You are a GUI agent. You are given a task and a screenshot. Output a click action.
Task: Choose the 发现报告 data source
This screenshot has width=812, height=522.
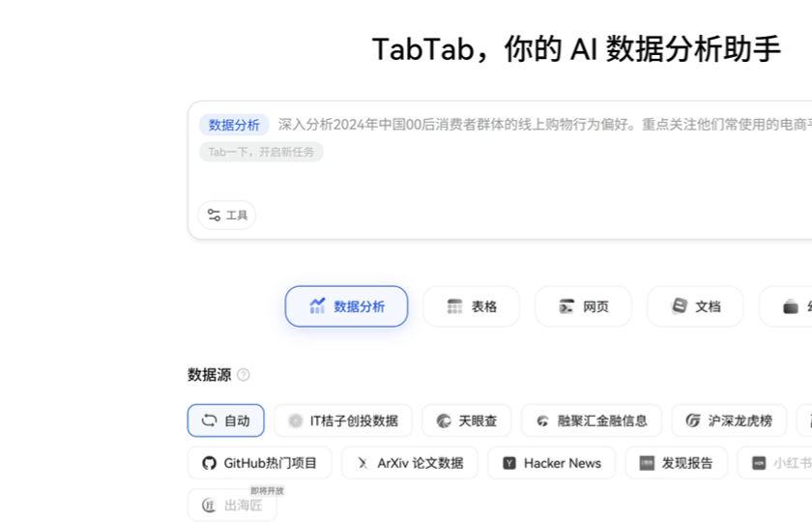tap(675, 463)
